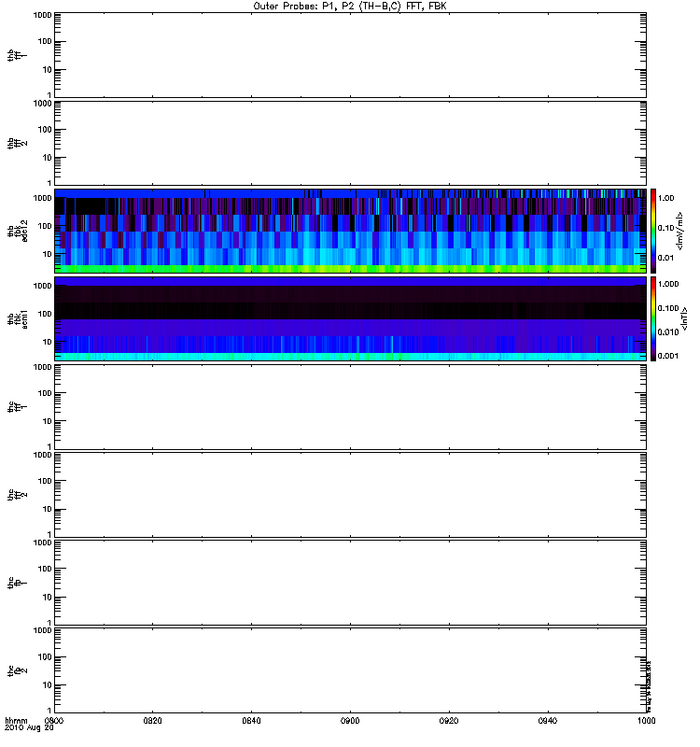This screenshot has width=700, height=747.
Task: Click the 0900 time label at the axis center
Action: (x=350, y=721)
